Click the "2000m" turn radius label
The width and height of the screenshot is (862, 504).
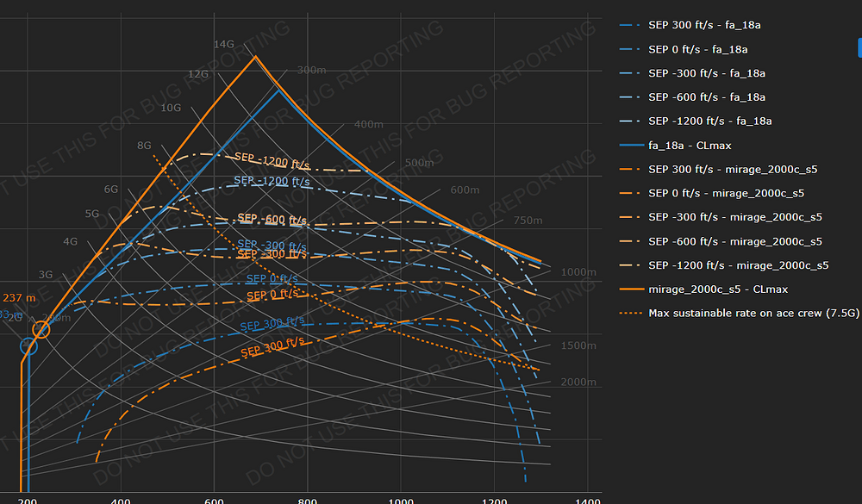tap(578, 382)
